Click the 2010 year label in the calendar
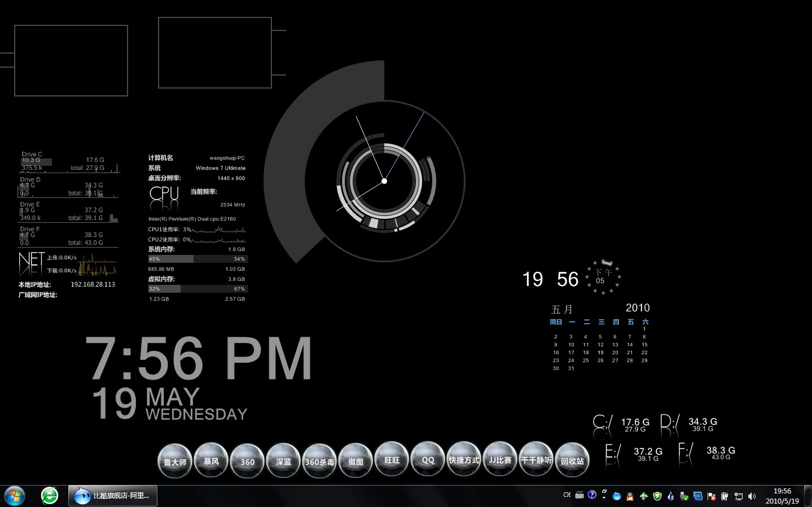The image size is (812, 507). [x=638, y=308]
